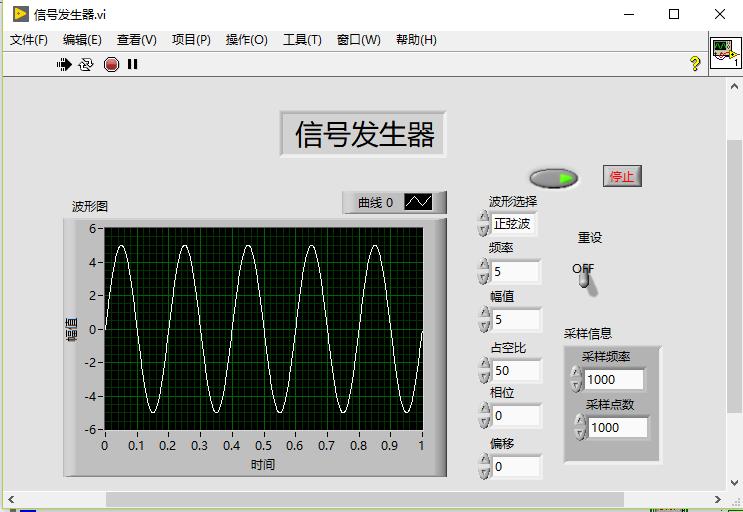Click the VI icon pane at top right
The height and width of the screenshot is (512, 743).
725,54
